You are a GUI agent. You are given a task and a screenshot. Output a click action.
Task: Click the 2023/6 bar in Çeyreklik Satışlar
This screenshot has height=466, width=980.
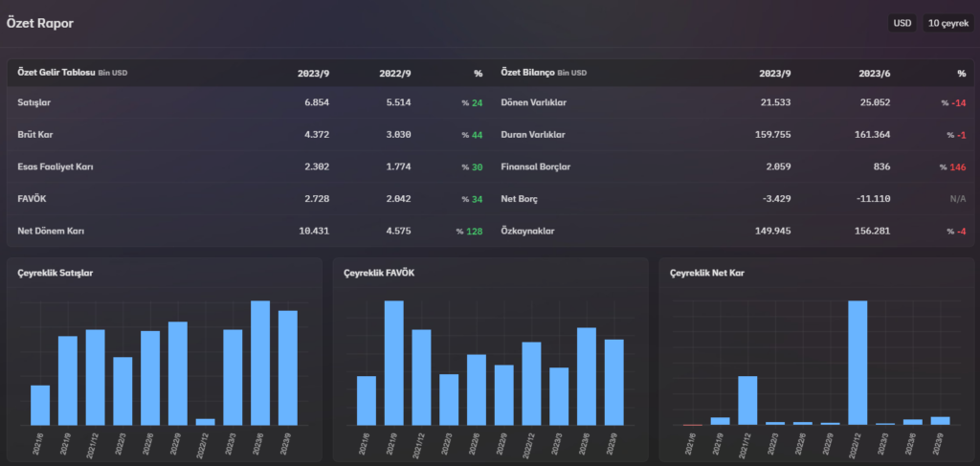260,363
